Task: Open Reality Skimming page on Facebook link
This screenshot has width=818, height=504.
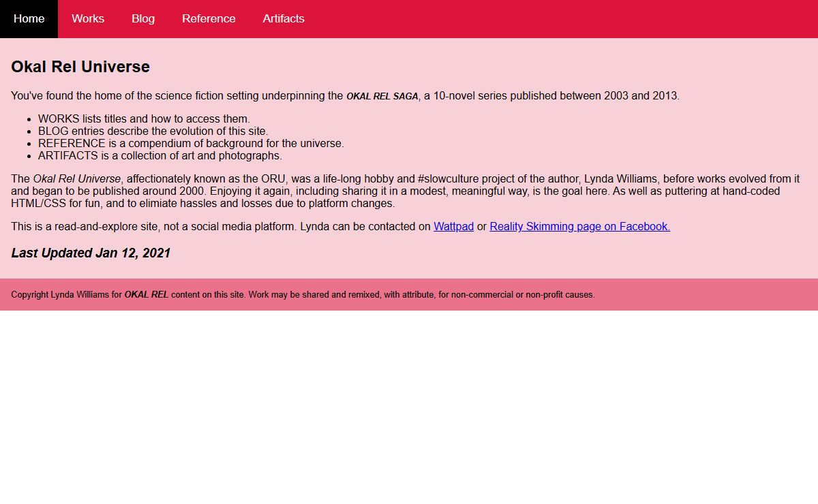Action: click(579, 226)
